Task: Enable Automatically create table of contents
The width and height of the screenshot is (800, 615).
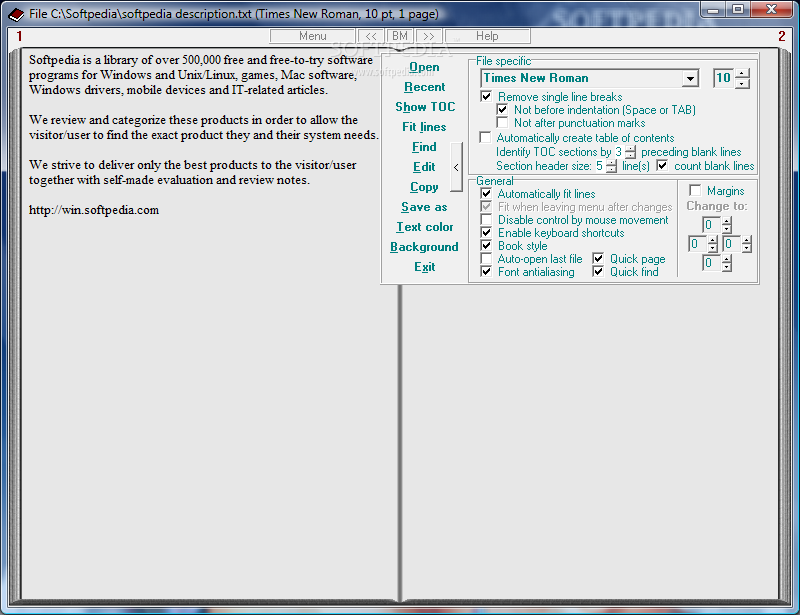Action: 485,138
